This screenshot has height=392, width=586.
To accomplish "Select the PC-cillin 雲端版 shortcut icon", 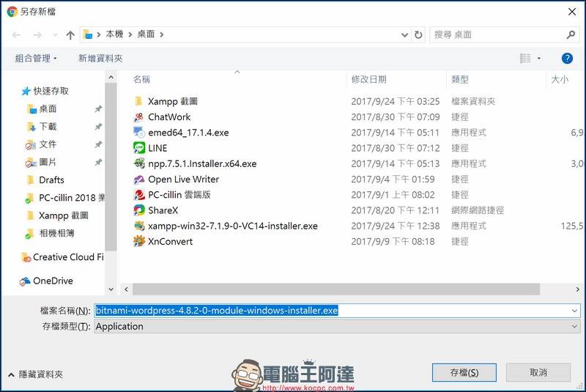I will pos(139,195).
